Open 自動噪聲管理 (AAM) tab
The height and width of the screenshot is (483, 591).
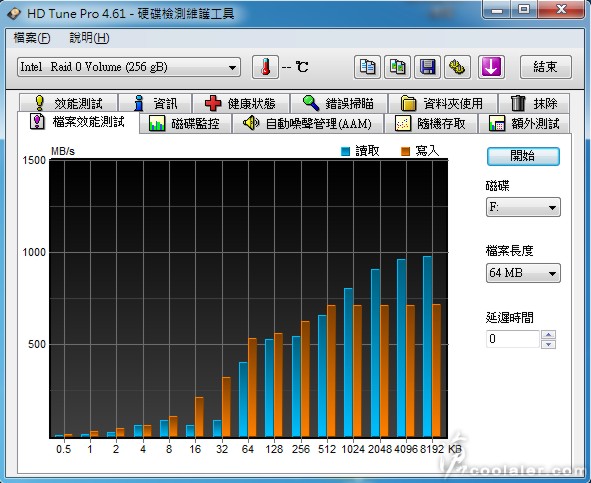308,124
